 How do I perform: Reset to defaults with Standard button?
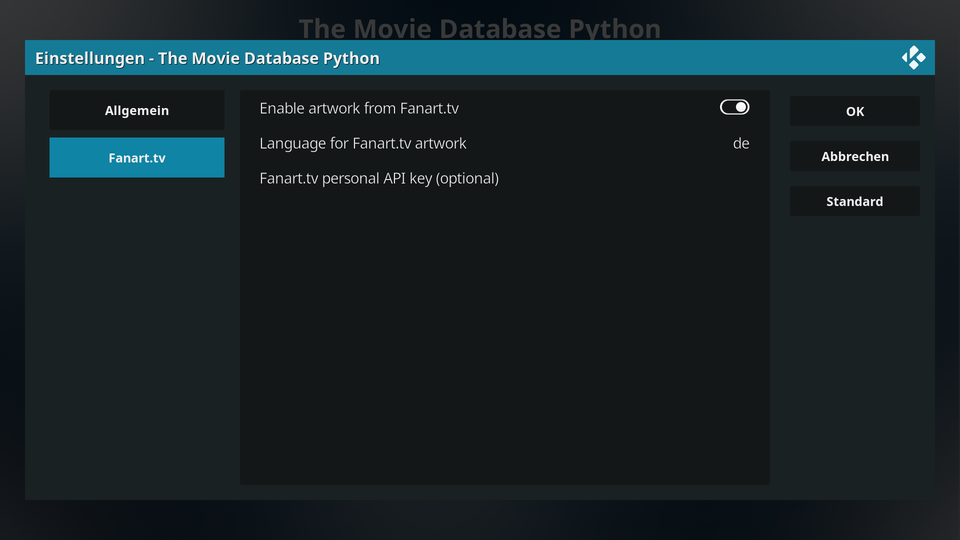[855, 201]
